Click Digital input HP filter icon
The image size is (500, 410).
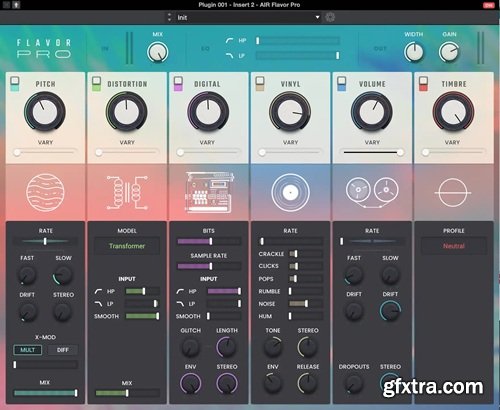tap(180, 291)
